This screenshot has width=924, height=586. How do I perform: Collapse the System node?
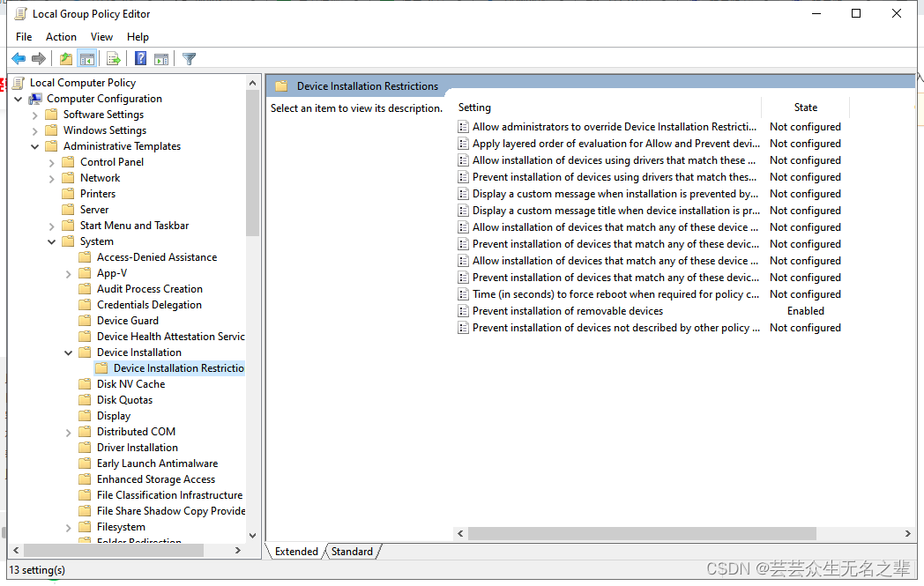click(x=52, y=241)
